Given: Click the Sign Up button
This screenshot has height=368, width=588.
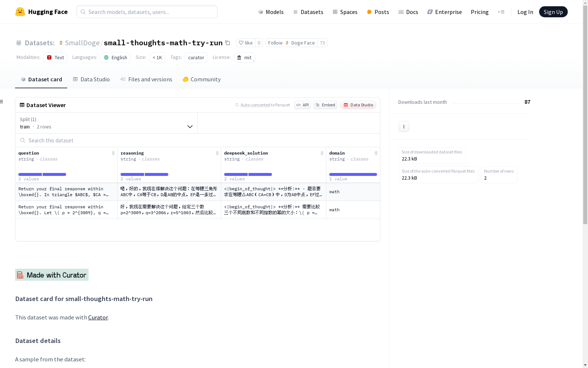Looking at the screenshot, I should [x=553, y=12].
